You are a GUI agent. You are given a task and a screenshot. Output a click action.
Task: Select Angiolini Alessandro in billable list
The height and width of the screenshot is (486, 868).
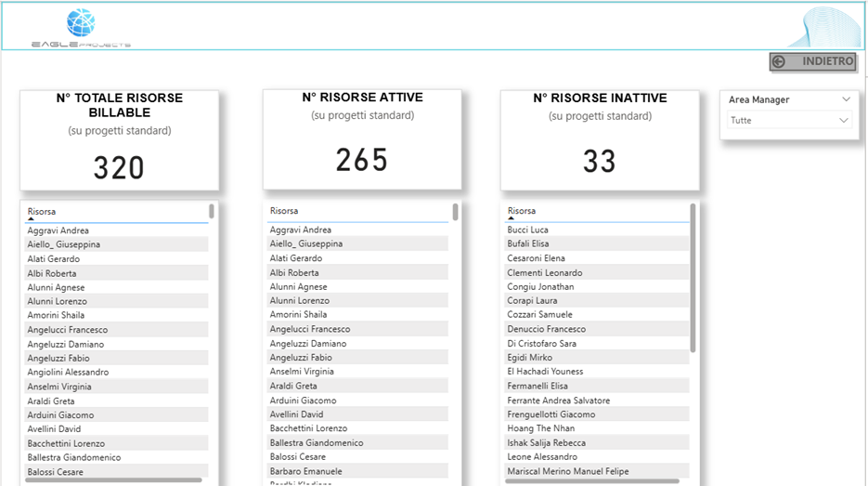tap(68, 373)
